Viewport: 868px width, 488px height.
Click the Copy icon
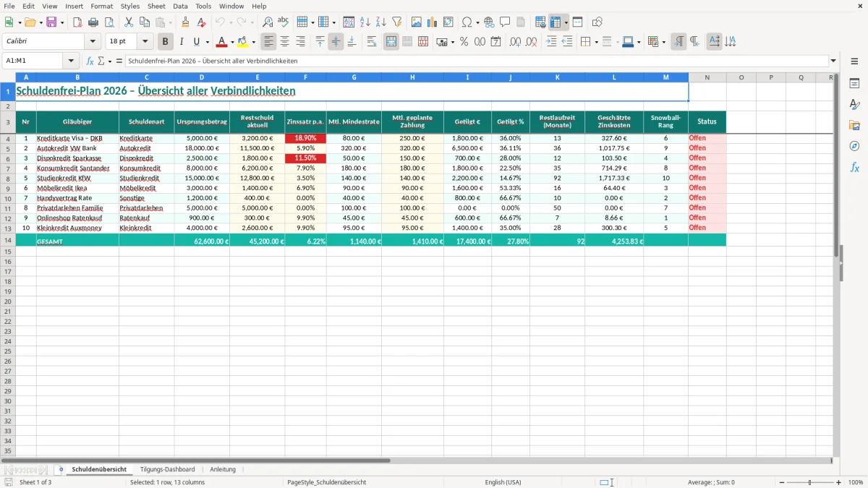145,22
